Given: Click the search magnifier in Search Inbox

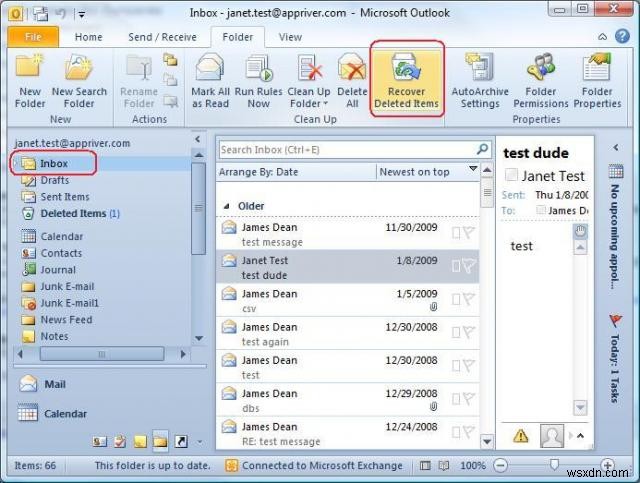Looking at the screenshot, I should [x=482, y=149].
